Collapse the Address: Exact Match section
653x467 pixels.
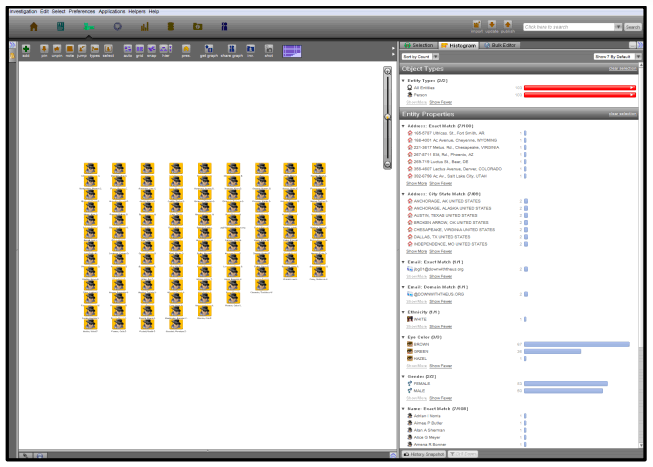pos(403,126)
